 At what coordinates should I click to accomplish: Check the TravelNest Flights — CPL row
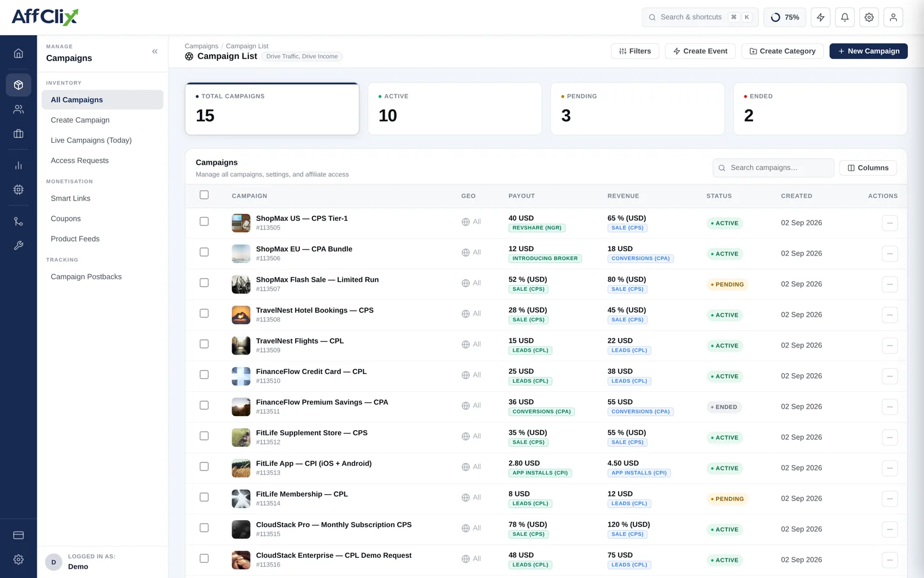[x=204, y=344]
